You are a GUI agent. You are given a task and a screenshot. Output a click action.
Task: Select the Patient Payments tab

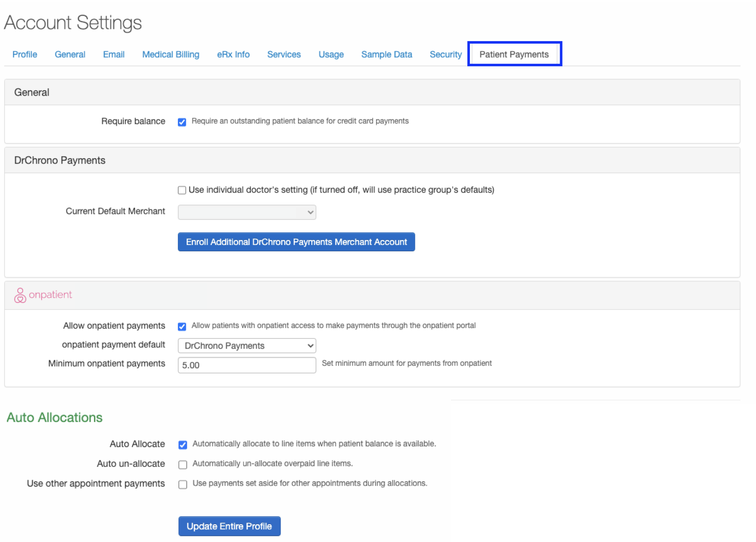514,55
